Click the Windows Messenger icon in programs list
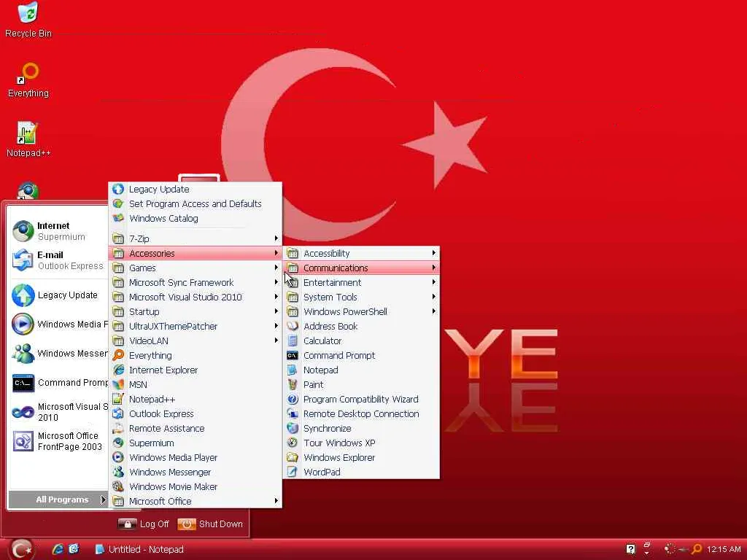Screen dimensions: 747x560 tap(118, 472)
